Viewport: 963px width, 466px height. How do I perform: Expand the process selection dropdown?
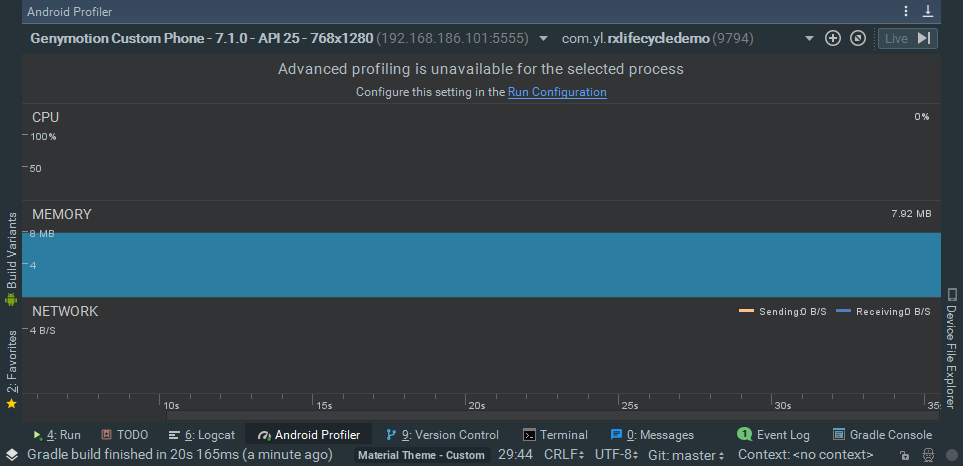coord(809,38)
